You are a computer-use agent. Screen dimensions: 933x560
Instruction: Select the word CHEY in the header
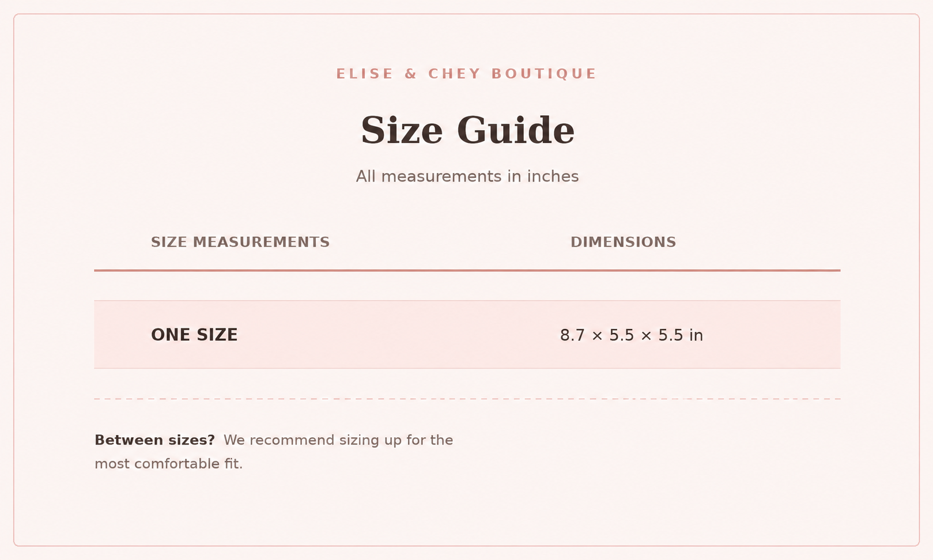454,74
